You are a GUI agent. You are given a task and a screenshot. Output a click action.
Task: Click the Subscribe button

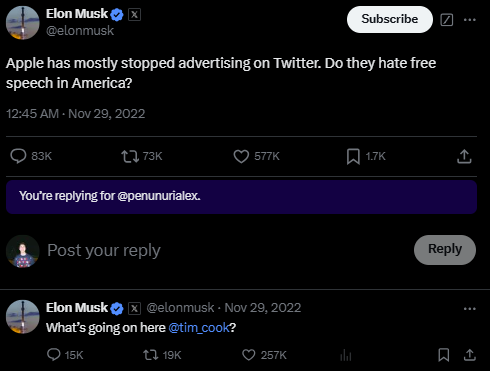(x=390, y=19)
